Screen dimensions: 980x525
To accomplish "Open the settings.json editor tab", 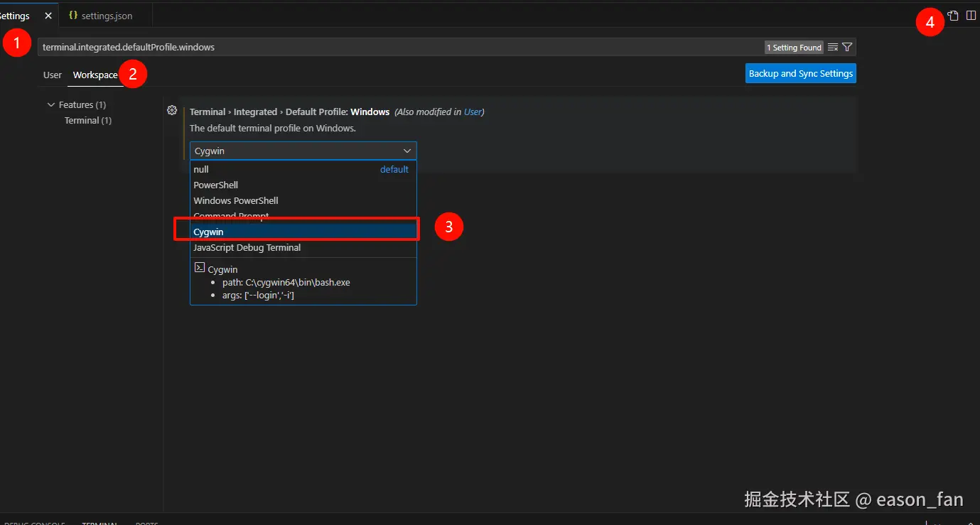I will point(107,16).
